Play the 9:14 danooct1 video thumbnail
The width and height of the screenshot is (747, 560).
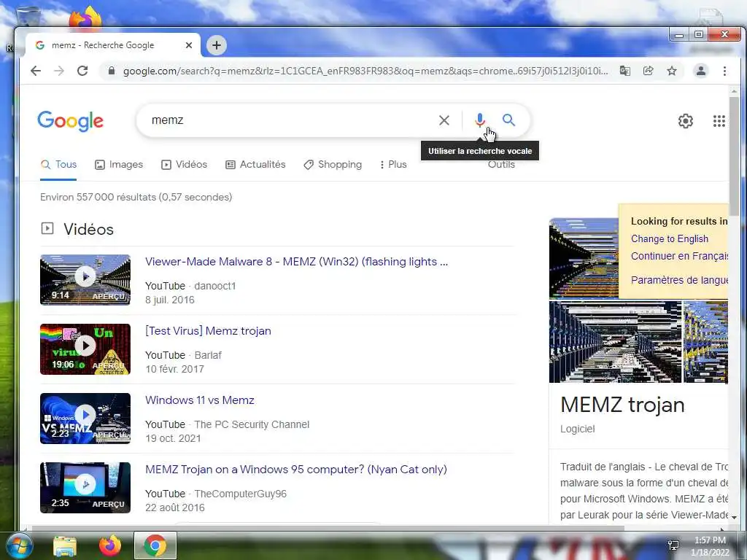tap(85, 280)
